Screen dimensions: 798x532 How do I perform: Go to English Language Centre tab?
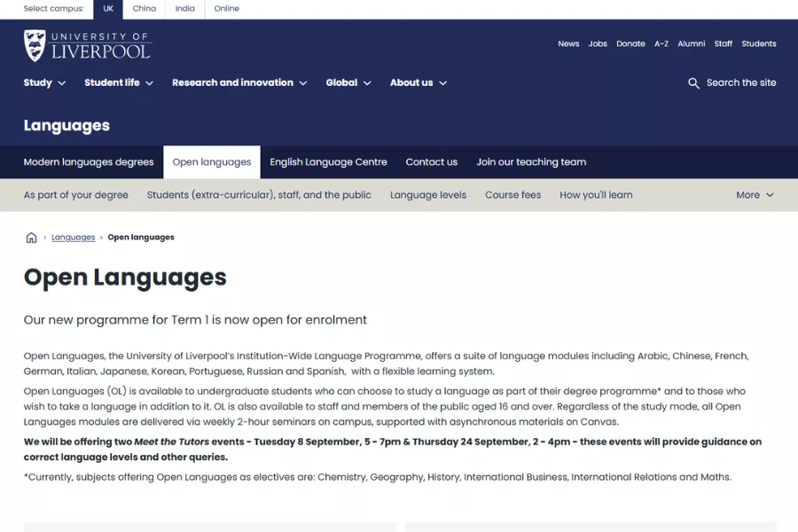328,162
